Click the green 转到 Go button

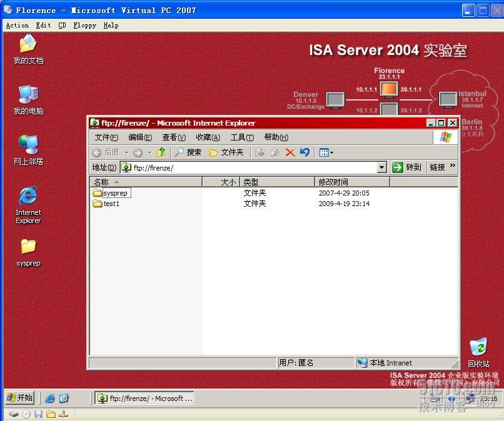(x=407, y=167)
